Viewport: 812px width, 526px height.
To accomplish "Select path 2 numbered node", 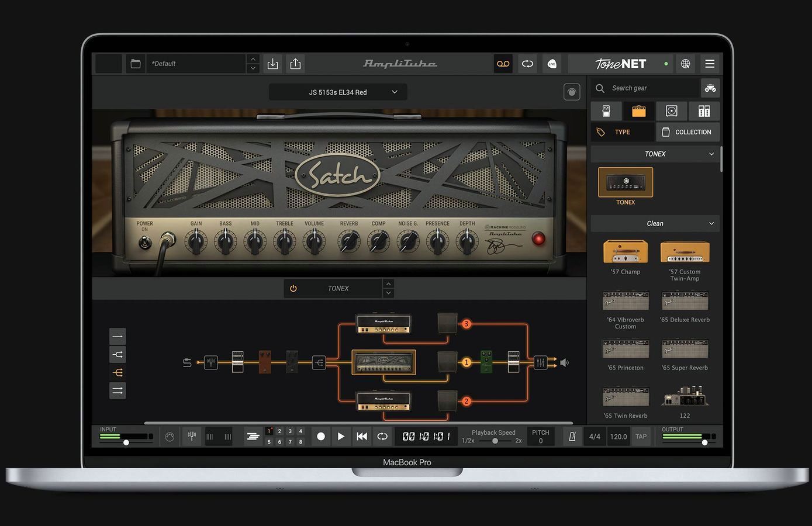I will [467, 401].
